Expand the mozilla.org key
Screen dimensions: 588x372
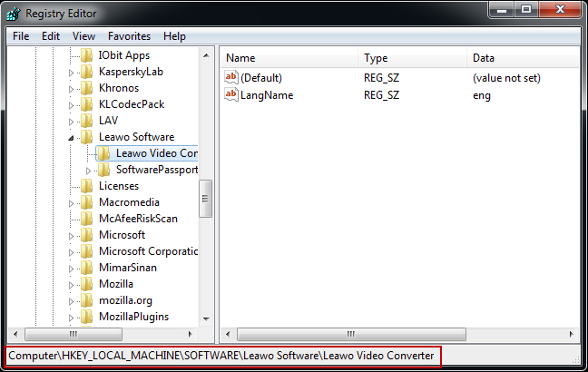click(71, 301)
